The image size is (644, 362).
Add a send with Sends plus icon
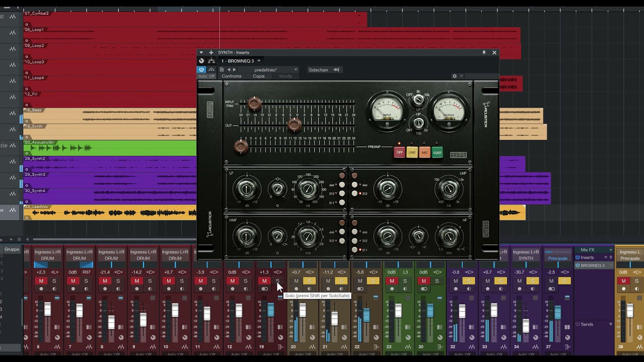(611, 324)
